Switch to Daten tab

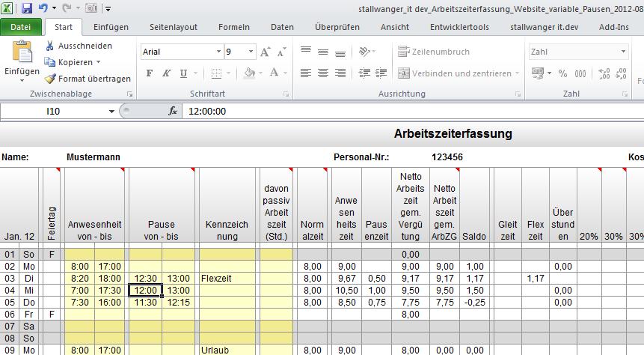coord(282,27)
